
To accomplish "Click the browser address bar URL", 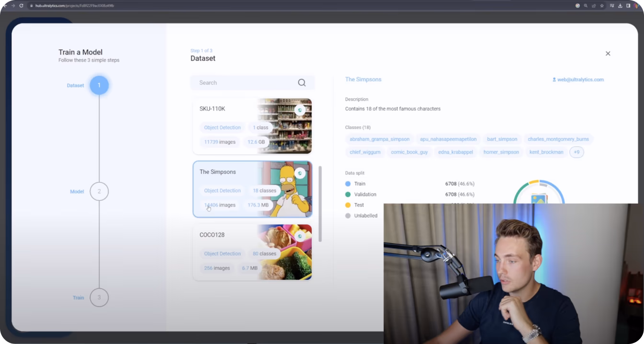I will point(75,6).
